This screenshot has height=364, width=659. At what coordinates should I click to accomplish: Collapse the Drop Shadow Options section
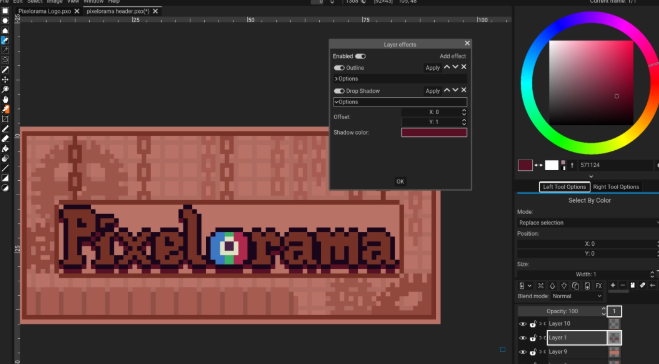[x=400, y=102]
